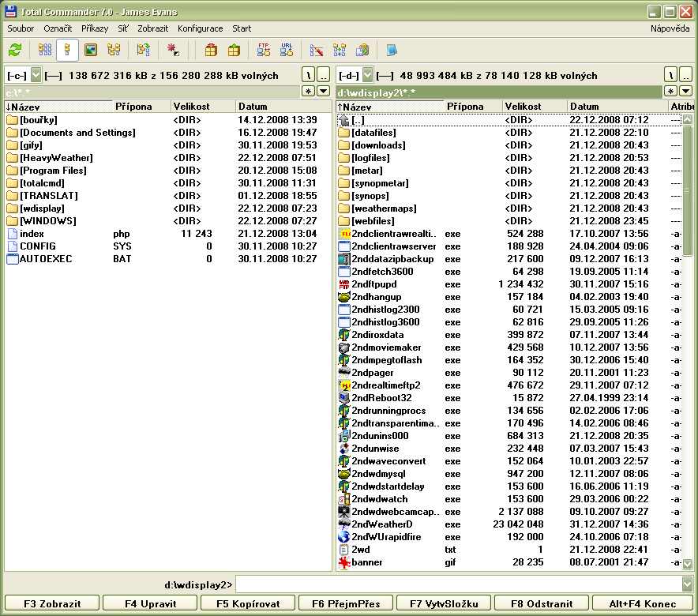Viewport: 698px width, 616px height.
Task: Open the URL new connection icon
Action: click(287, 50)
